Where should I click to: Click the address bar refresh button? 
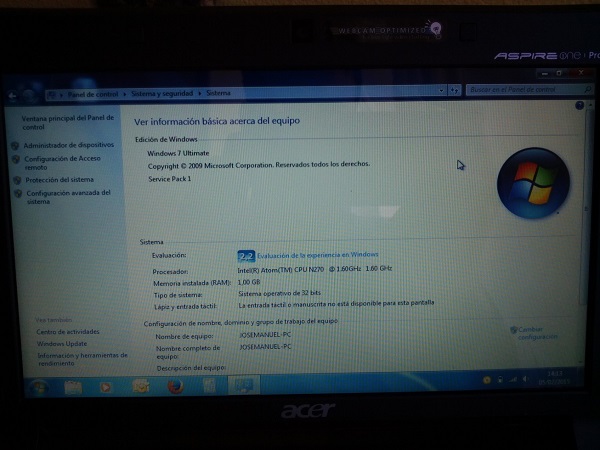(454, 90)
